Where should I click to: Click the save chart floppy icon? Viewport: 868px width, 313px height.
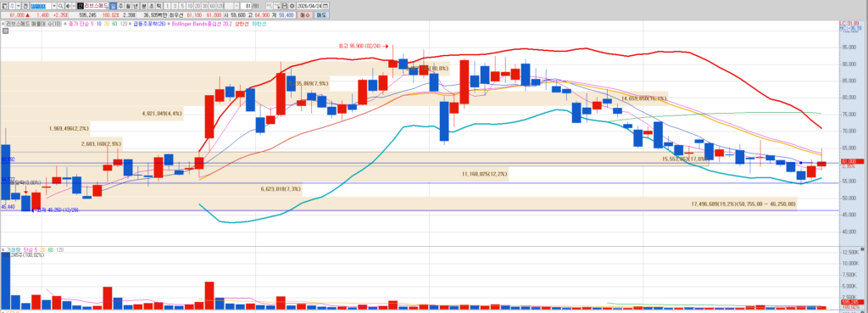(x=285, y=6)
